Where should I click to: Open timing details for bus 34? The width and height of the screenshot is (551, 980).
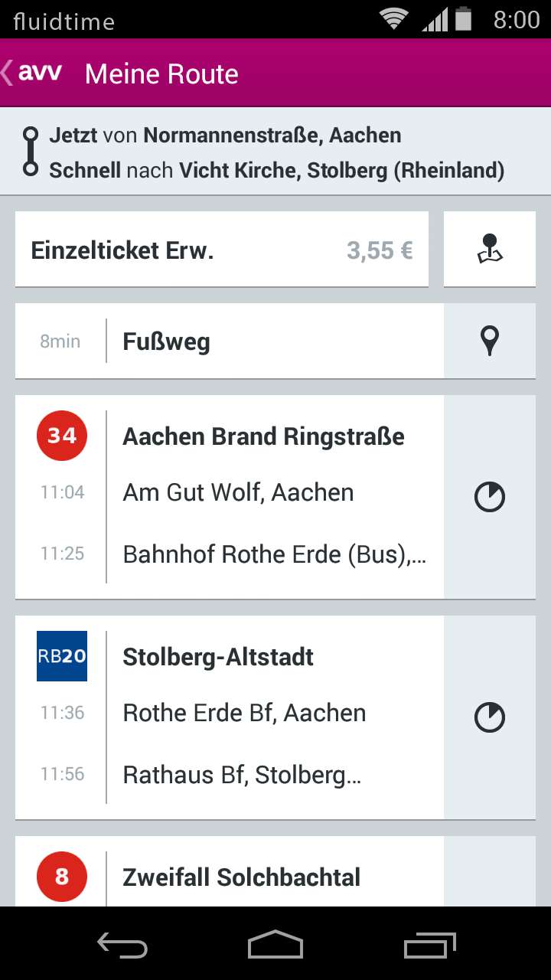point(490,497)
